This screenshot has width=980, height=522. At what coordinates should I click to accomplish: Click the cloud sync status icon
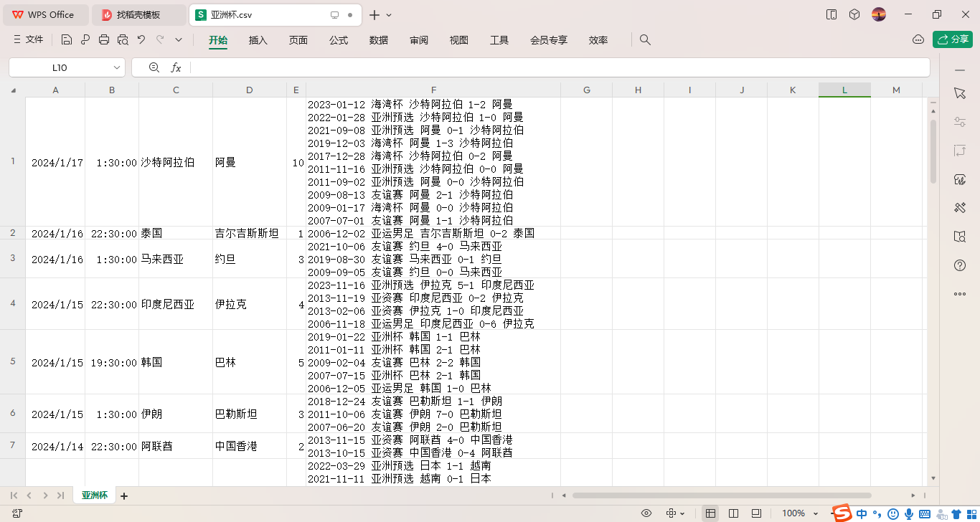pyautogui.click(x=918, y=39)
